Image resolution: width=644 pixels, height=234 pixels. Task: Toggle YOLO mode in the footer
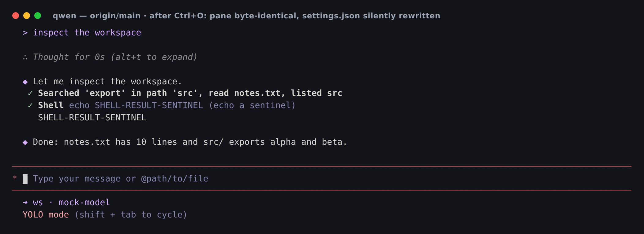(46, 215)
